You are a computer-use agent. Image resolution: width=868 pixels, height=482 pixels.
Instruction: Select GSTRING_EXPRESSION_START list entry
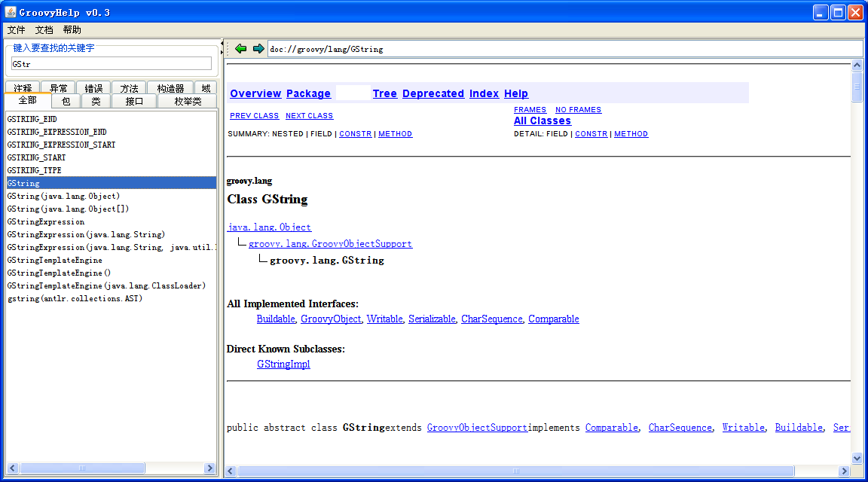tap(111, 145)
